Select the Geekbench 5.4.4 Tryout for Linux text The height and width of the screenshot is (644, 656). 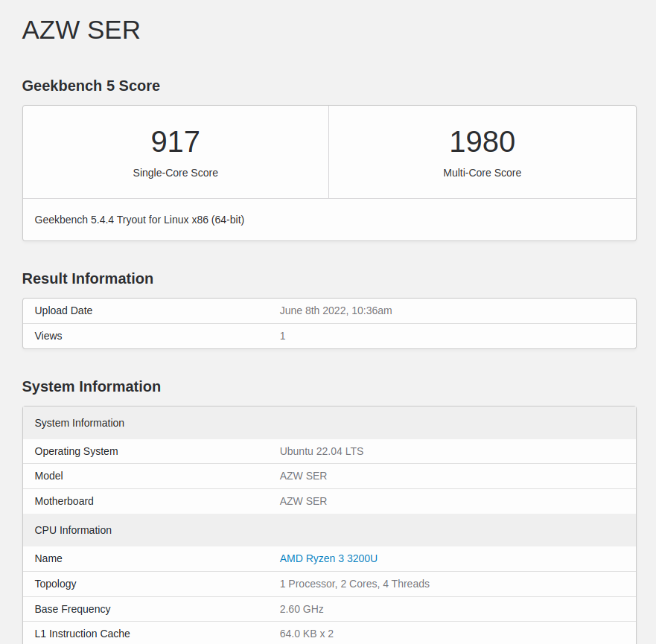pos(139,220)
